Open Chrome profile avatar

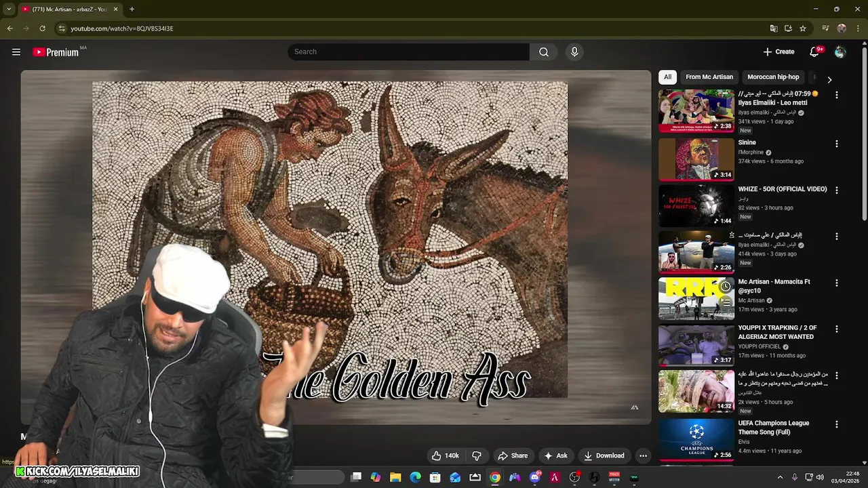[x=842, y=28]
